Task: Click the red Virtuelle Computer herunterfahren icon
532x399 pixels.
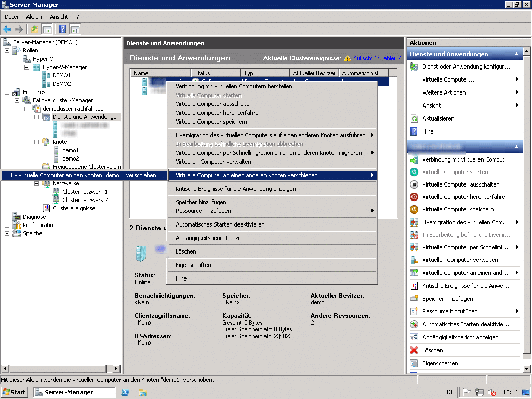Action: [414, 197]
